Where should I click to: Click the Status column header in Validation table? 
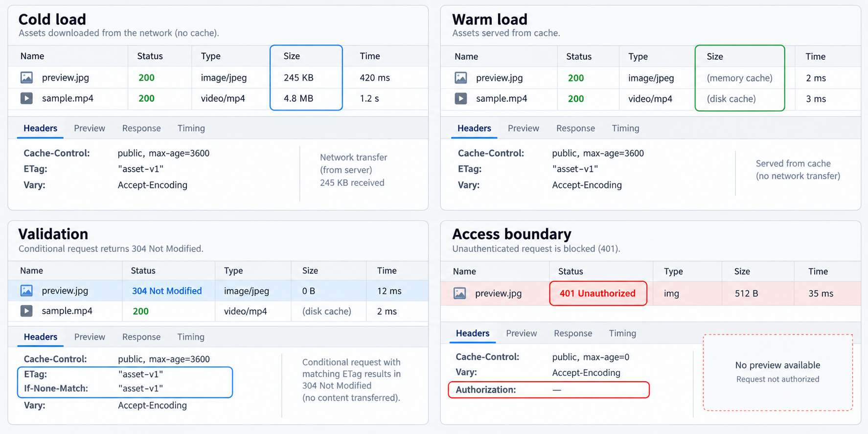(x=143, y=271)
